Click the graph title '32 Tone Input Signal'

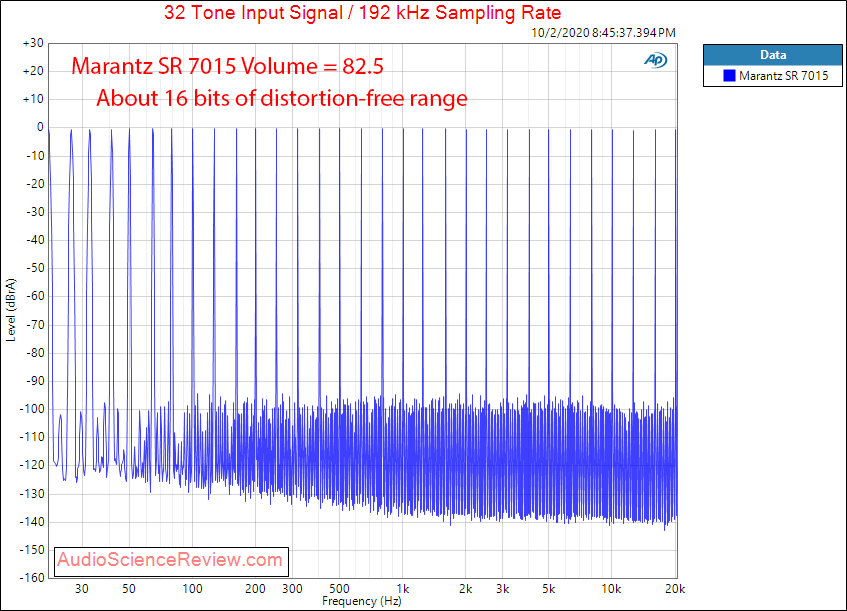(253, 12)
